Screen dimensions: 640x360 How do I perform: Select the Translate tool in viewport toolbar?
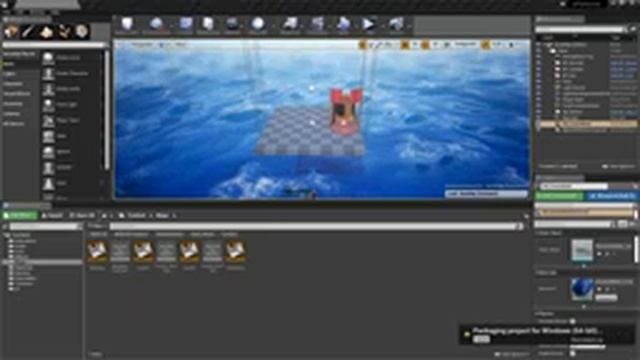tap(363, 44)
